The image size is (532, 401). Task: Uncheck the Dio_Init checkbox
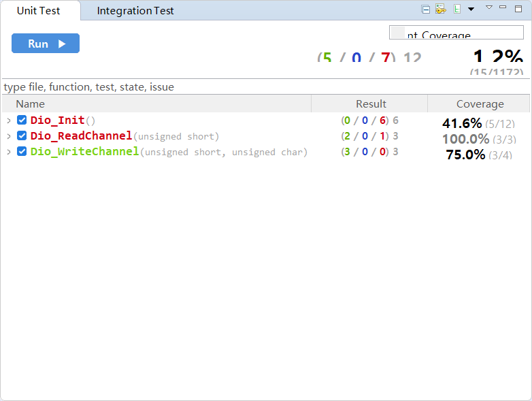tap(22, 121)
